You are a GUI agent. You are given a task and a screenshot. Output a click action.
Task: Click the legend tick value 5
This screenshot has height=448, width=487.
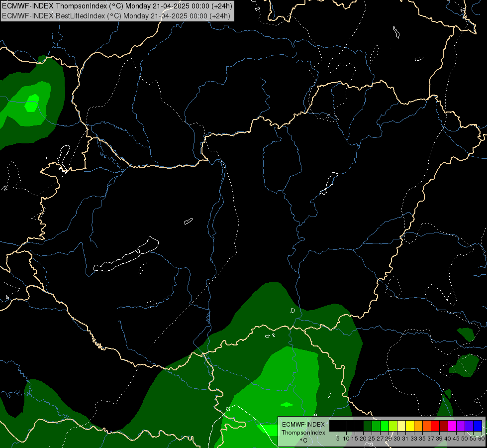tap(338, 439)
